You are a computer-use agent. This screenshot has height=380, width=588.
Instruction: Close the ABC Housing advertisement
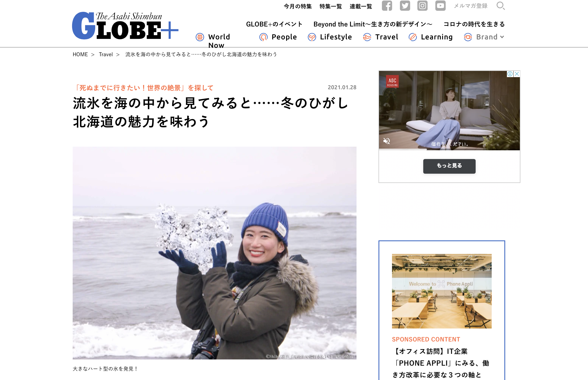[517, 74]
